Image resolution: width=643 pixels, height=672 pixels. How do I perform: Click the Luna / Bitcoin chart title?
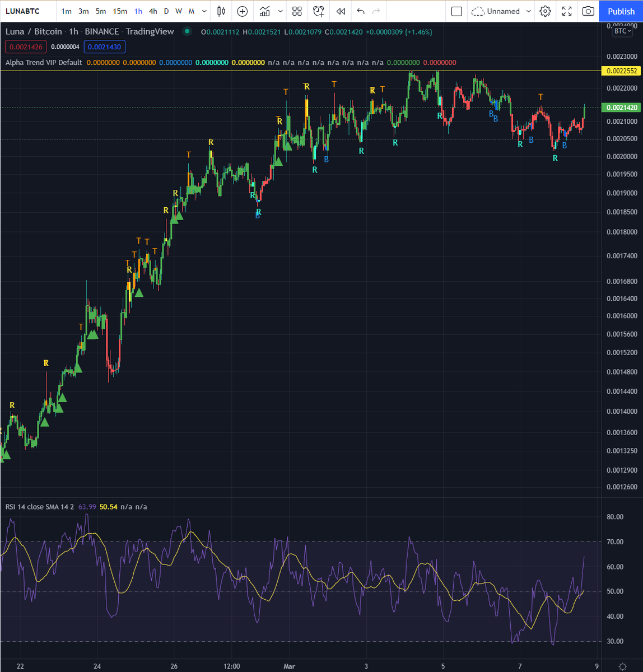click(34, 32)
